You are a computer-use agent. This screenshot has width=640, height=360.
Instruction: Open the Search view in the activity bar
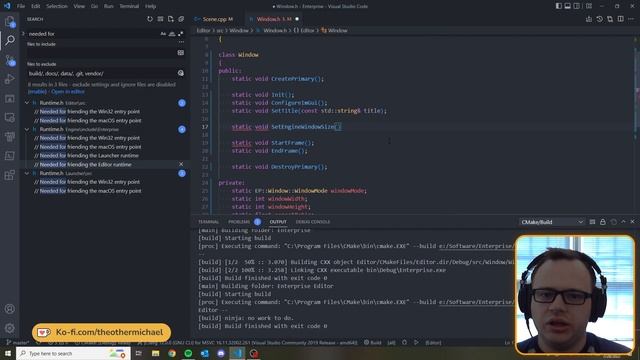tap(10, 40)
